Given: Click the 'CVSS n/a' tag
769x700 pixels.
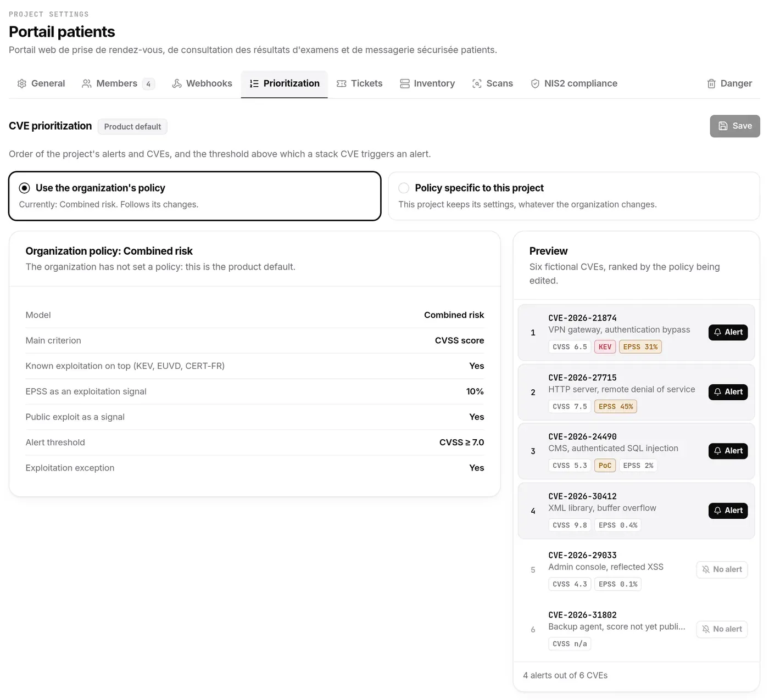Looking at the screenshot, I should (570, 644).
